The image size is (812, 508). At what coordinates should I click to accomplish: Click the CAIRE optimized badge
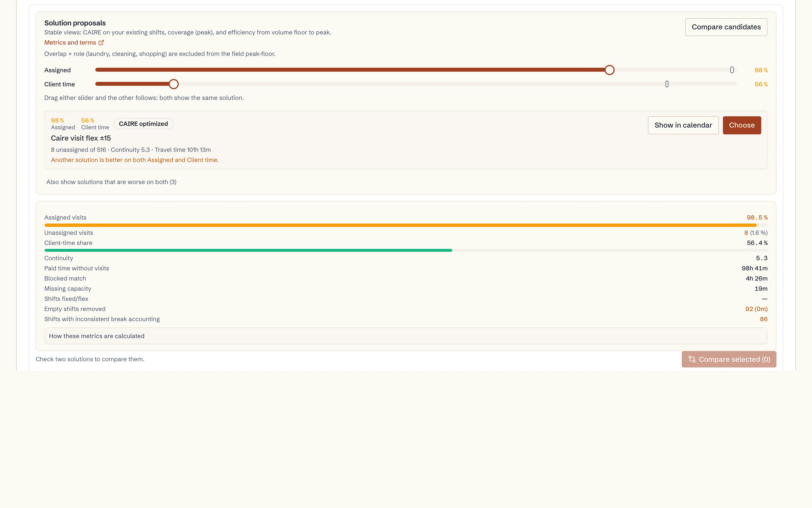[143, 124]
